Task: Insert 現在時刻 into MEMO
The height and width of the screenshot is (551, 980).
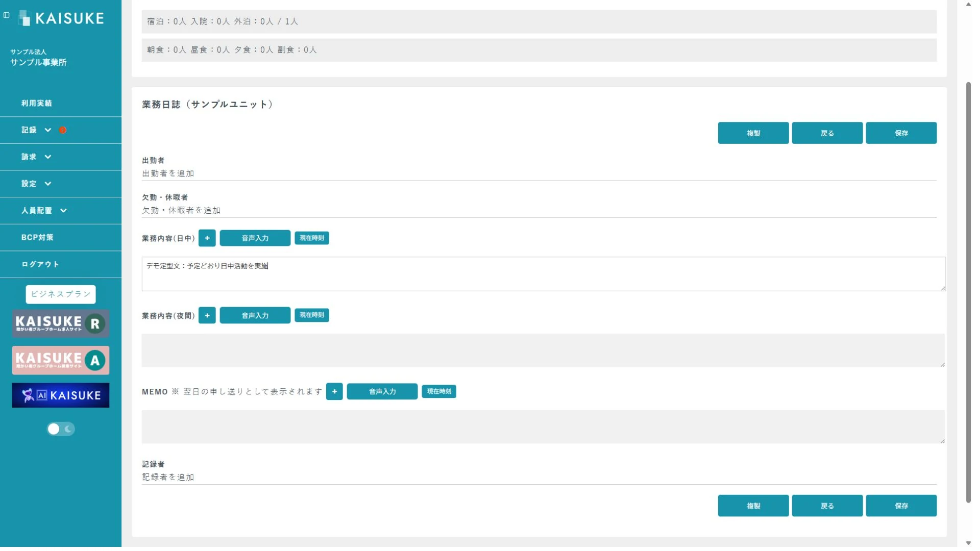Action: point(439,391)
